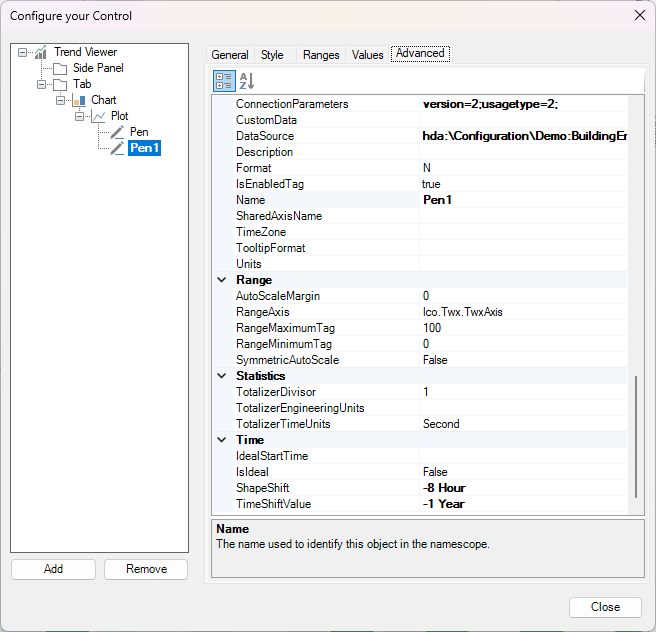Viewport: 656px width, 632px height.
Task: Collapse the Time property category
Action: [x=222, y=440]
